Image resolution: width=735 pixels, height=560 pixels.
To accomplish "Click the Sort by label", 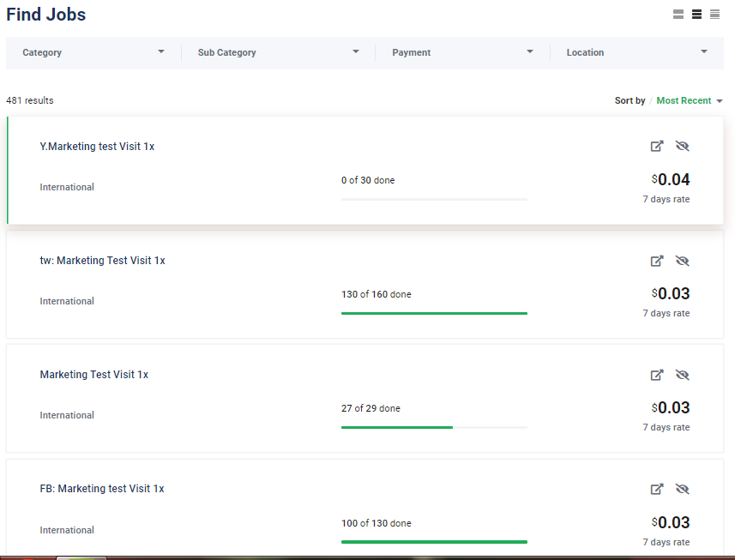I will [630, 100].
